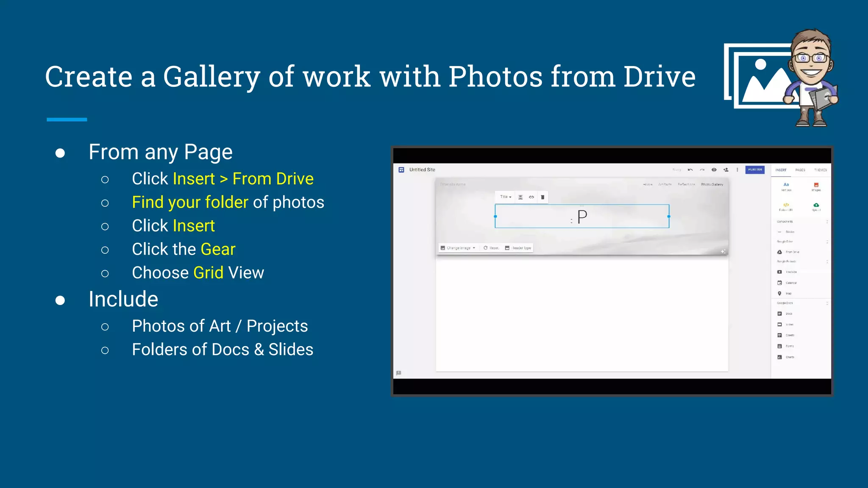868x488 pixels.
Task: Click inside the page title text box
Action: click(x=582, y=216)
